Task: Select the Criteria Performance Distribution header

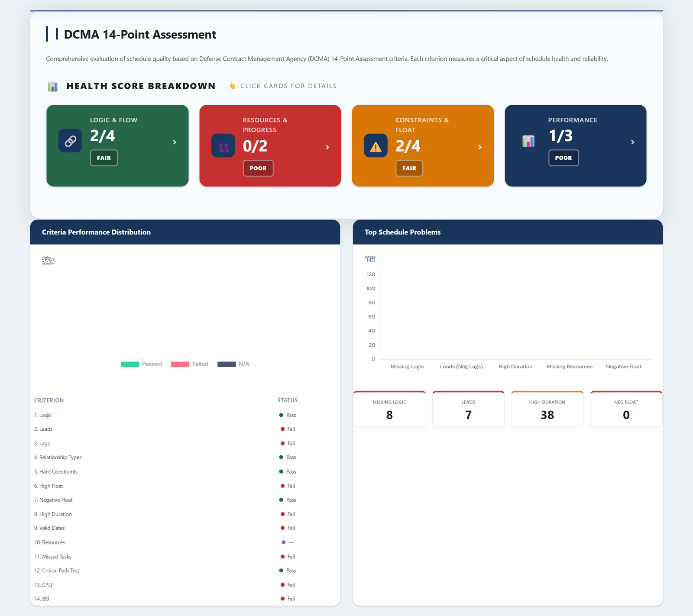Action: coord(96,232)
